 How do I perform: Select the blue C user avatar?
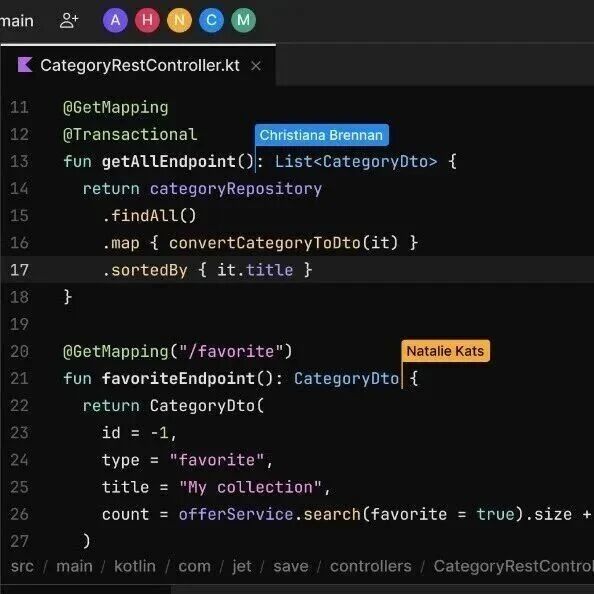click(x=211, y=20)
